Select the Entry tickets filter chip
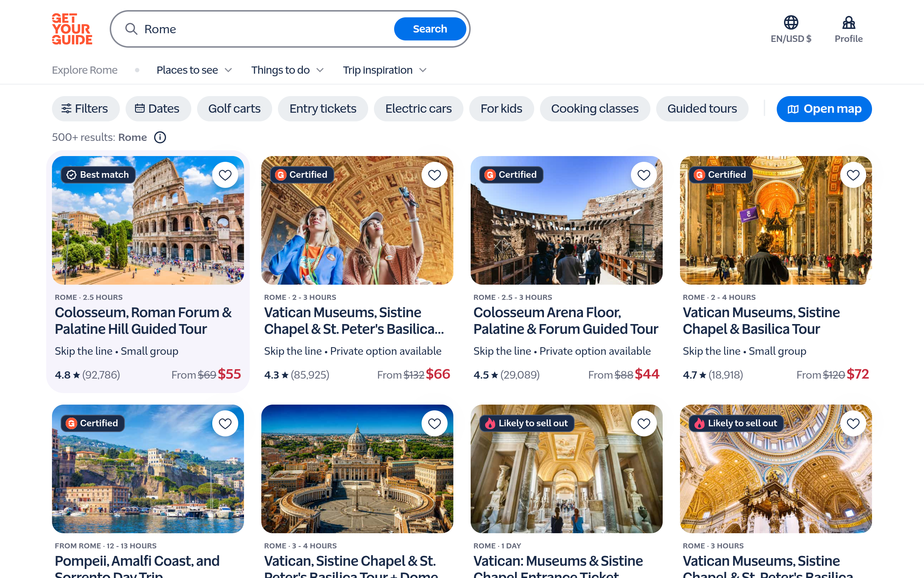This screenshot has width=924, height=578. coord(323,109)
